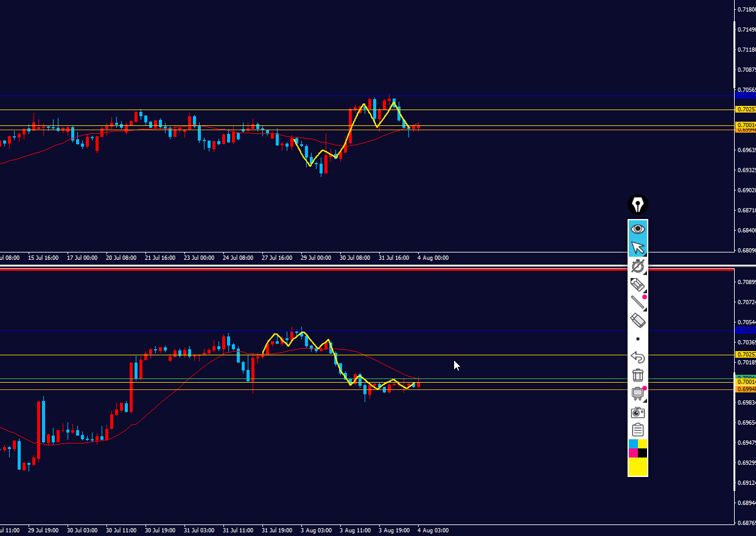This screenshot has height=536, width=756.
Task: Click the 0.7089 price scale label
Action: 746,282
